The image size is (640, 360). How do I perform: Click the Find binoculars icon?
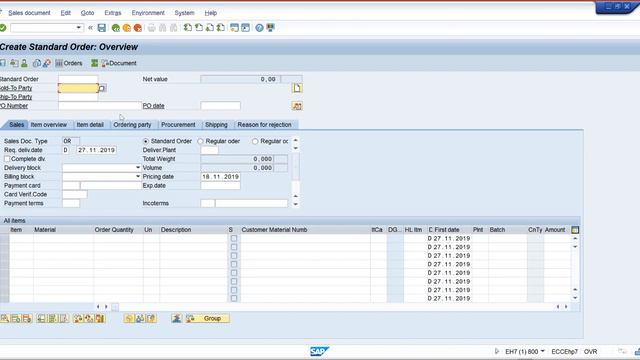[162, 28]
